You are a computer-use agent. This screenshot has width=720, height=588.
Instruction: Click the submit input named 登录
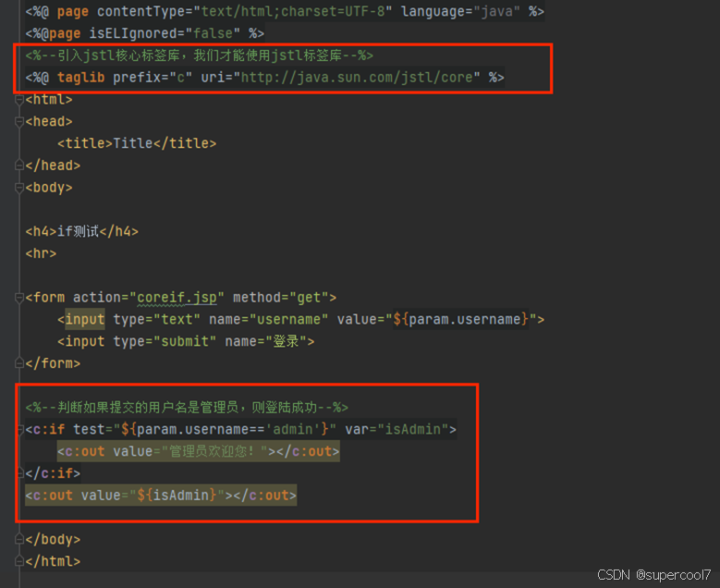pos(186,341)
